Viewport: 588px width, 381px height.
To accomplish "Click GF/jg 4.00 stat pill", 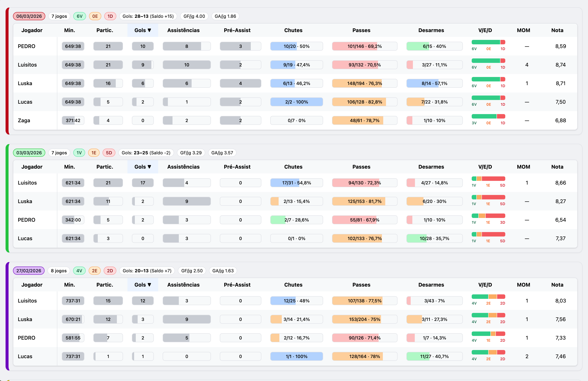I will click(x=194, y=16).
